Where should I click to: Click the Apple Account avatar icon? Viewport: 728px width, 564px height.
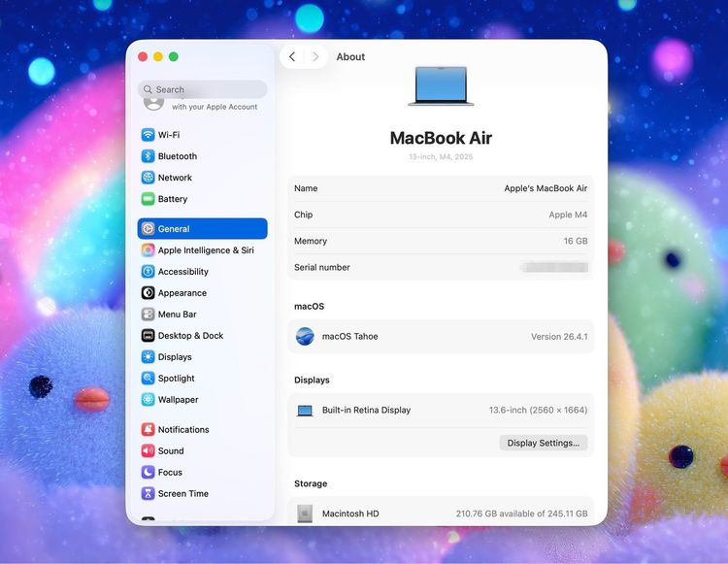click(x=153, y=104)
